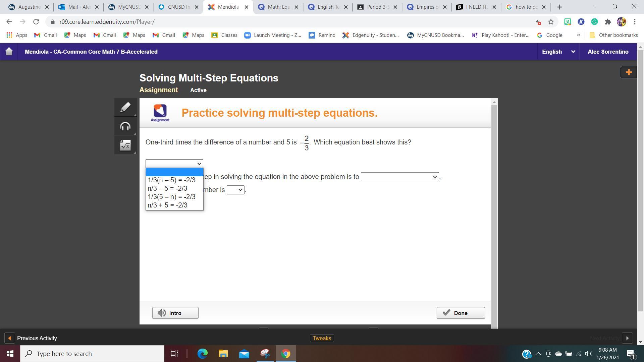Viewport: 644px width, 362px height.
Task: Click the orange plus eNotes icon
Action: coord(629,72)
